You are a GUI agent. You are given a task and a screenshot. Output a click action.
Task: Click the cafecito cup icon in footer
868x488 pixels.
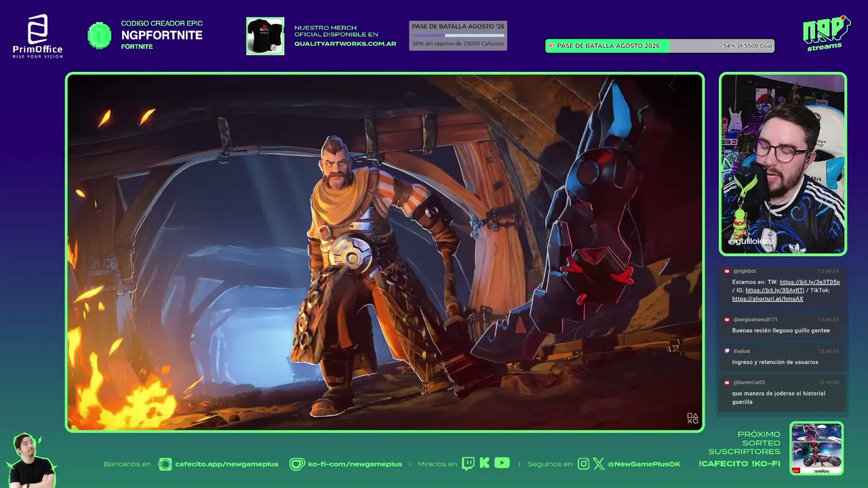tap(165, 464)
